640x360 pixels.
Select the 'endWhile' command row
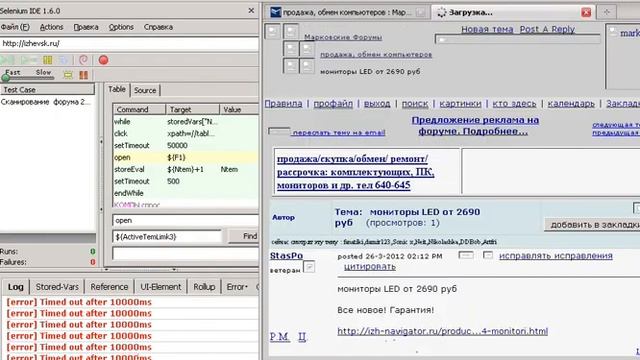(186, 193)
